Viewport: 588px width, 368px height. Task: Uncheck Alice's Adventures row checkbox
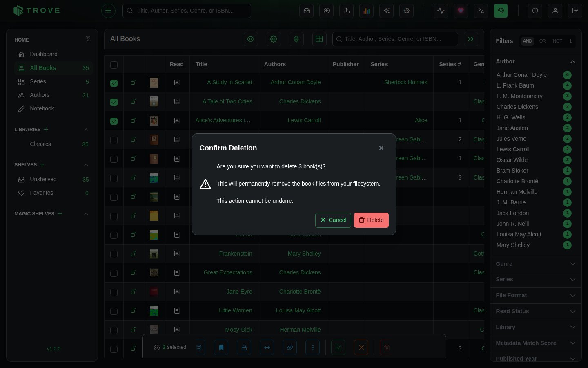(114, 121)
